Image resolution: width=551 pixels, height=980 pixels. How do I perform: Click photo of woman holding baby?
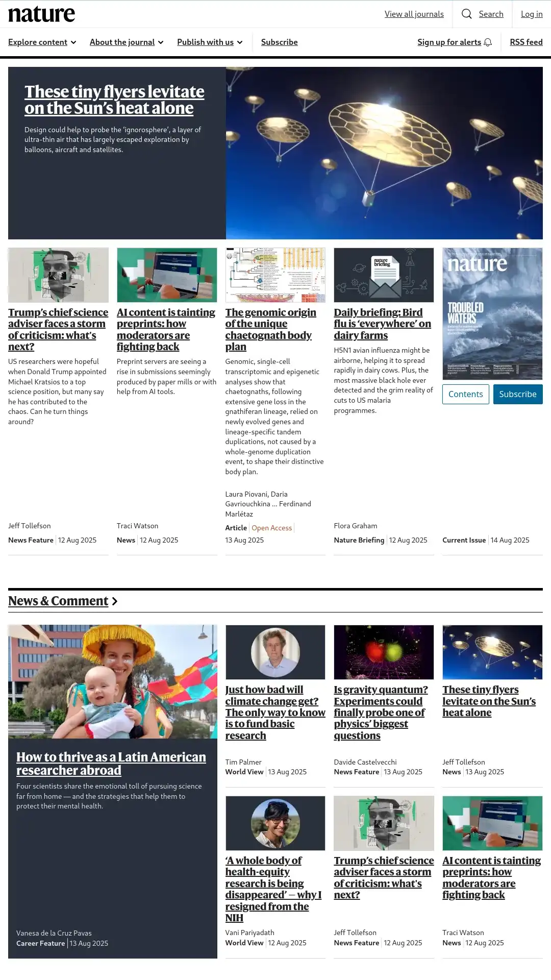tap(113, 682)
